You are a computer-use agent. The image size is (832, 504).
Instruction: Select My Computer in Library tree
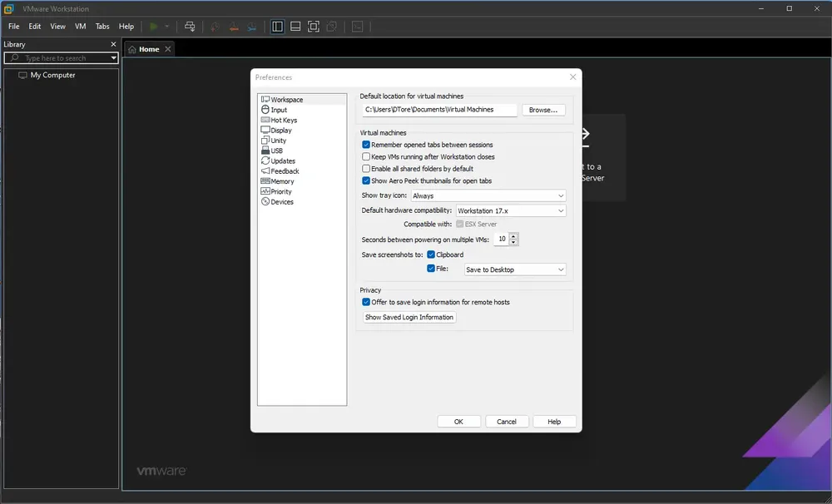coord(47,75)
